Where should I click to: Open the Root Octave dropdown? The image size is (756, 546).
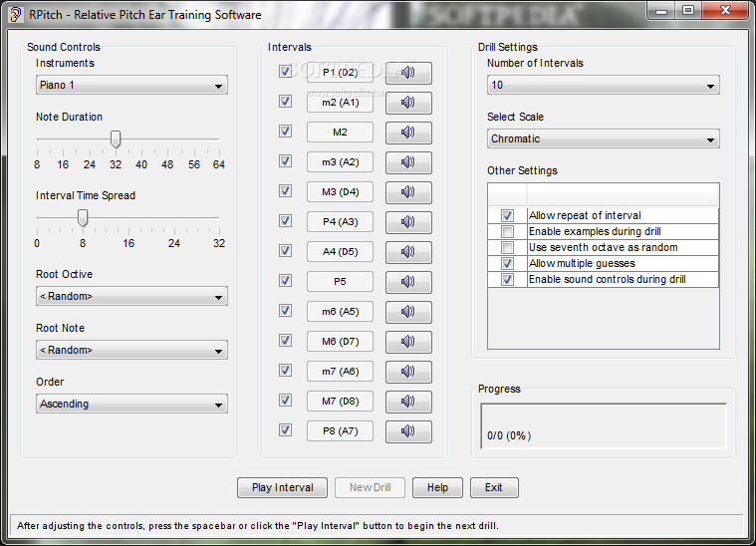point(131,296)
